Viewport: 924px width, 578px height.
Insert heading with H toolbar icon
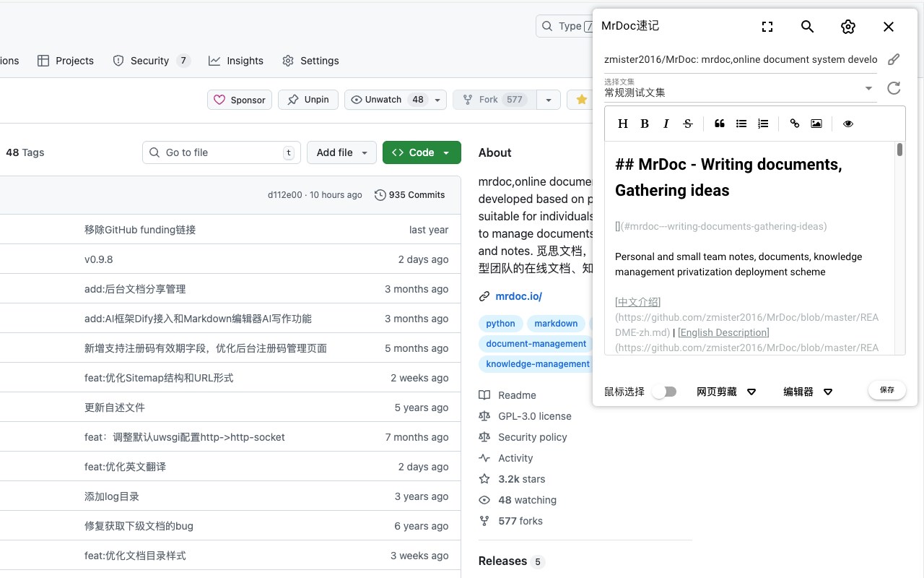coord(623,124)
